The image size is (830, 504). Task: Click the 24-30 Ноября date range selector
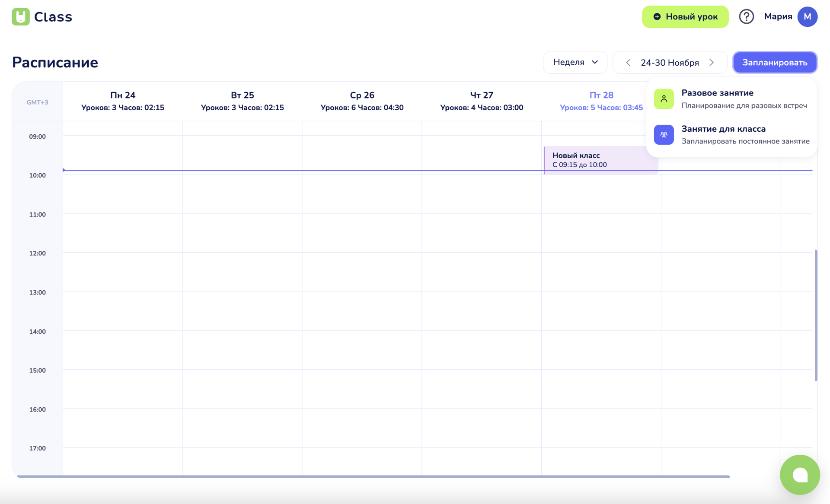670,63
